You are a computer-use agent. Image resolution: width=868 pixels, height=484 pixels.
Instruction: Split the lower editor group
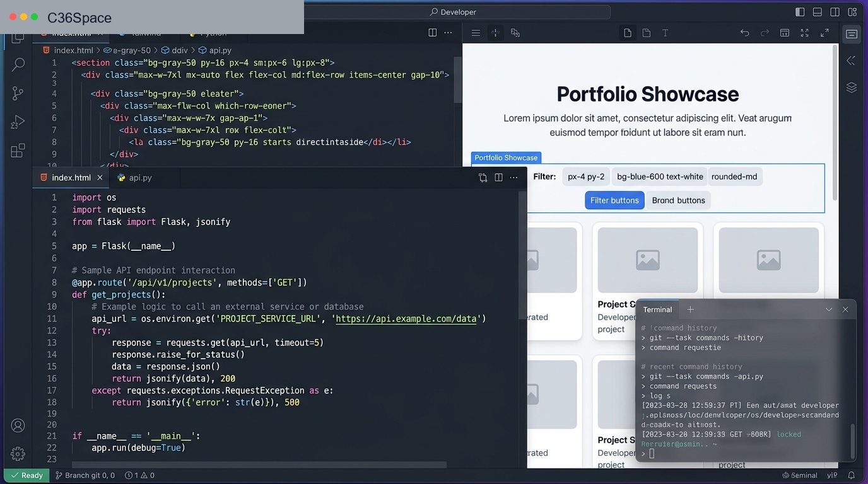pyautogui.click(x=499, y=178)
